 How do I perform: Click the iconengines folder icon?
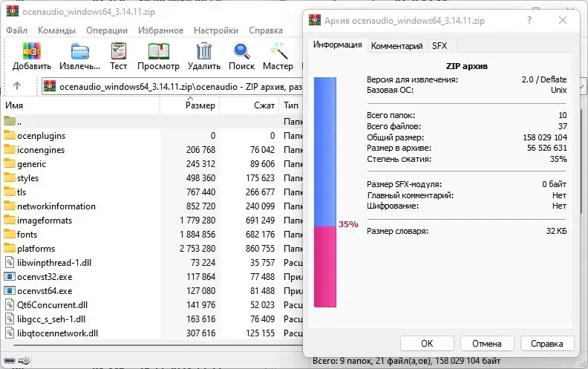(10, 150)
